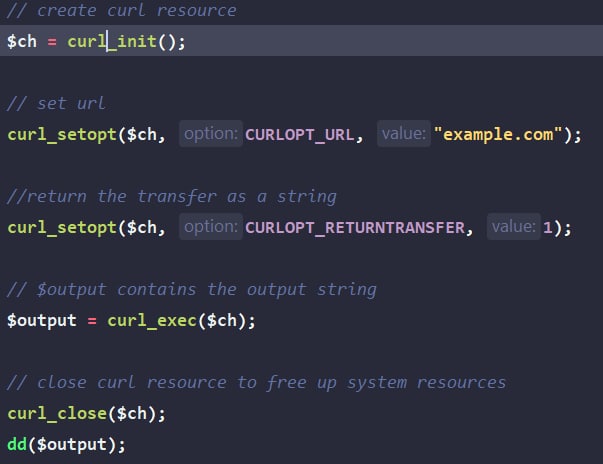Image resolution: width=603 pixels, height=464 pixels.
Task: Click the comment about closing curl resource
Action: [257, 383]
